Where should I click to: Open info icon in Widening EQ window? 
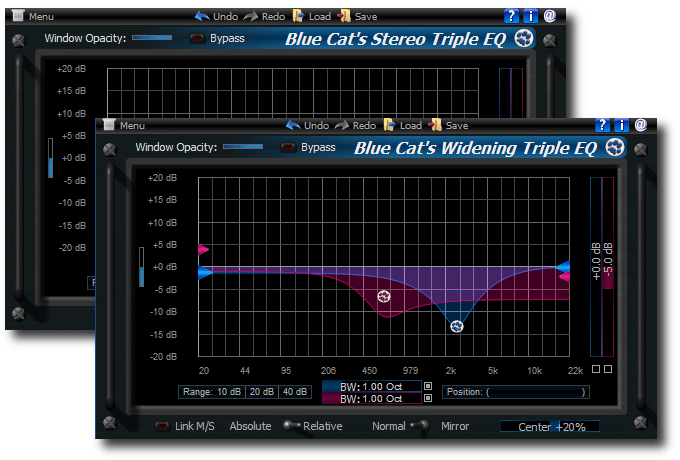click(x=621, y=125)
